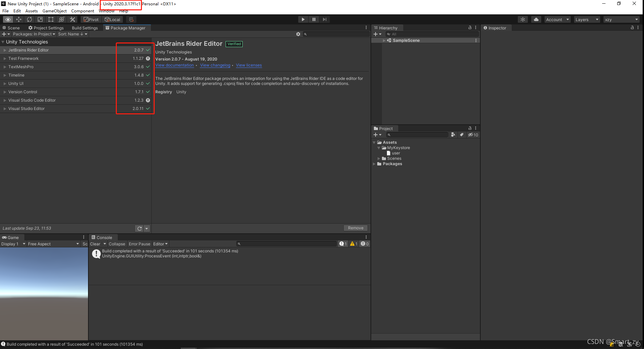This screenshot has height=349, width=644.
Task: Select the Scale tool
Action: click(x=40, y=19)
